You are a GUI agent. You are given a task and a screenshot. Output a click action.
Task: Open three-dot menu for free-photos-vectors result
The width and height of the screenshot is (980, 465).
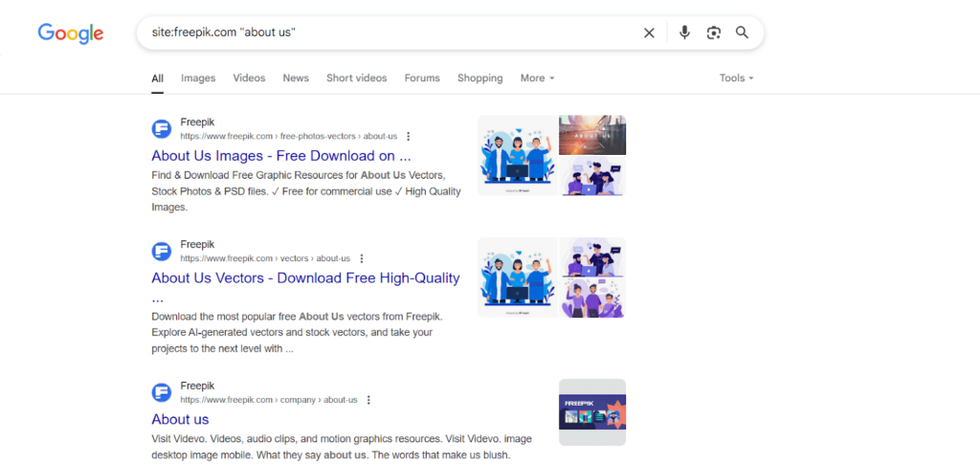[x=408, y=136]
